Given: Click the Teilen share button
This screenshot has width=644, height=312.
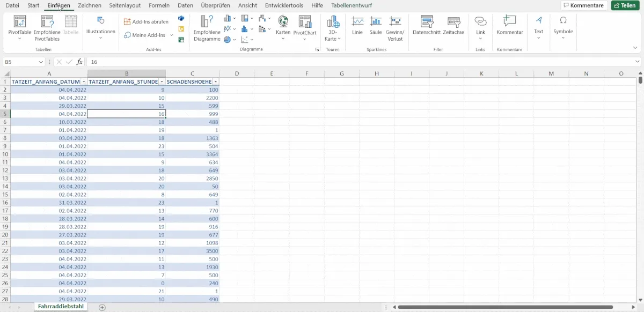Looking at the screenshot, I should click(625, 5).
